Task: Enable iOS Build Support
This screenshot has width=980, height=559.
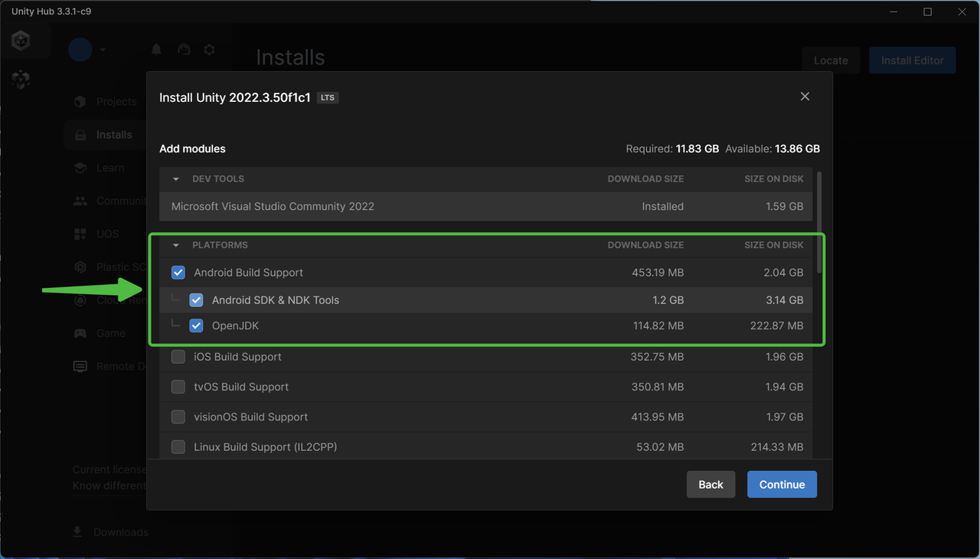Action: coord(178,356)
